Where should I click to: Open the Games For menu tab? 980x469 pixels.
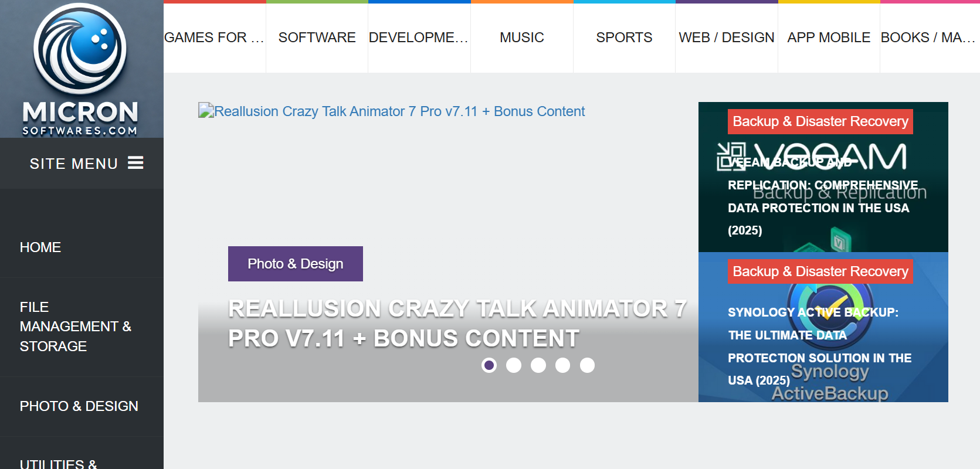point(215,38)
